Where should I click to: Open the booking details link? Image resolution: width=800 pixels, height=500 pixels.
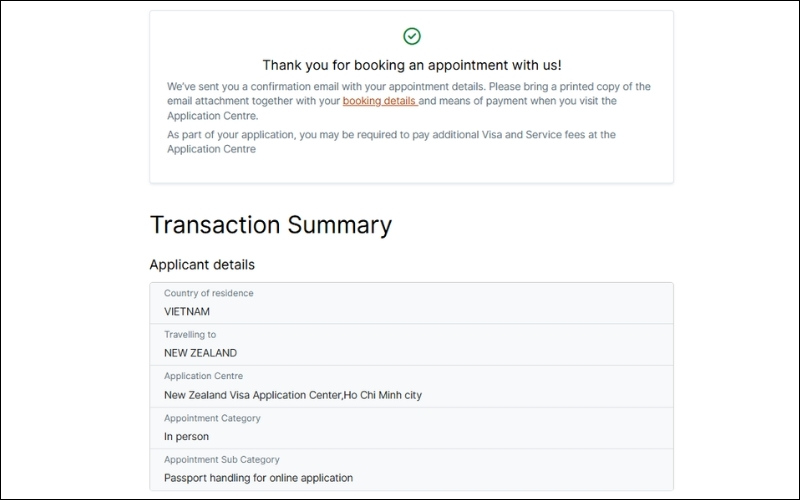pos(379,101)
